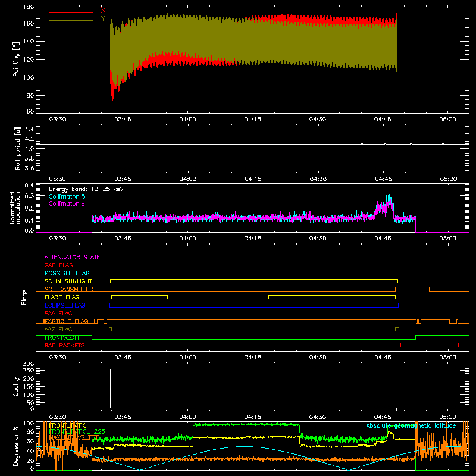Click the BAD_PACKETS red spike after 05:00
Image resolution: width=476 pixels, height=476 pixels.
pos(458,345)
